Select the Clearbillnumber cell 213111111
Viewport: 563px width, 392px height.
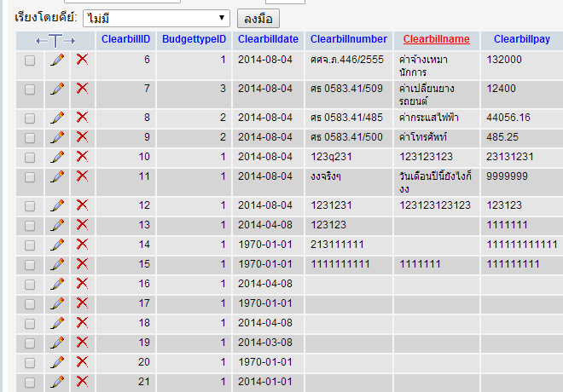point(349,245)
